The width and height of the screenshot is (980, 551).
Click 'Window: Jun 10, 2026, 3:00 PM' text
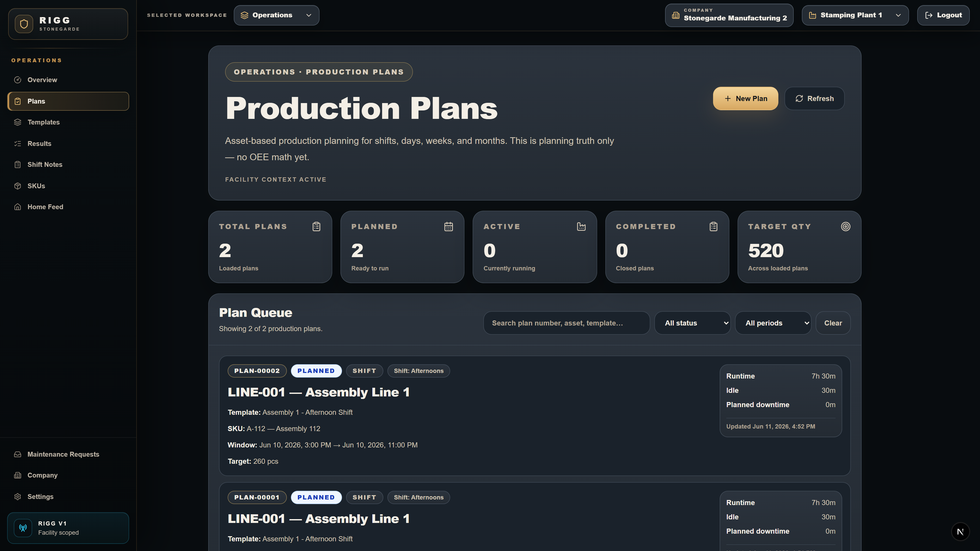pyautogui.click(x=279, y=445)
